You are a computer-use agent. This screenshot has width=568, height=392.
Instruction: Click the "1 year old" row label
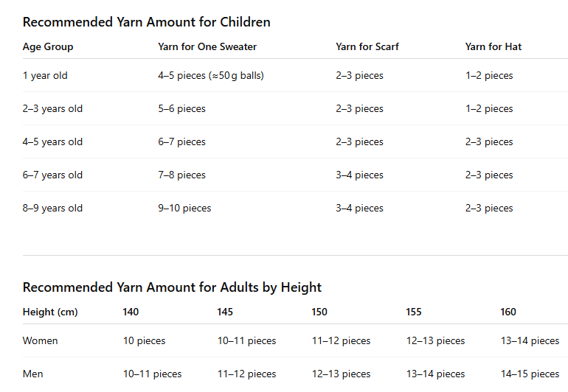point(45,75)
